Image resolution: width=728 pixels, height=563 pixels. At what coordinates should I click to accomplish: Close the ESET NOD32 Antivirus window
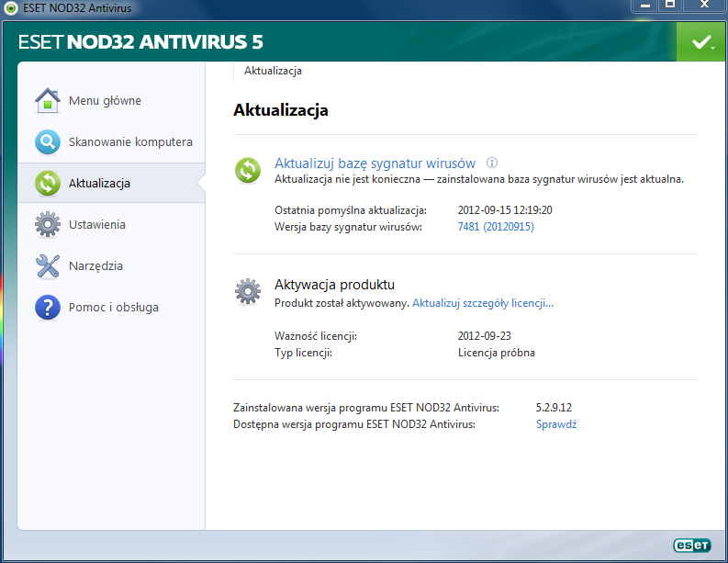click(x=704, y=6)
